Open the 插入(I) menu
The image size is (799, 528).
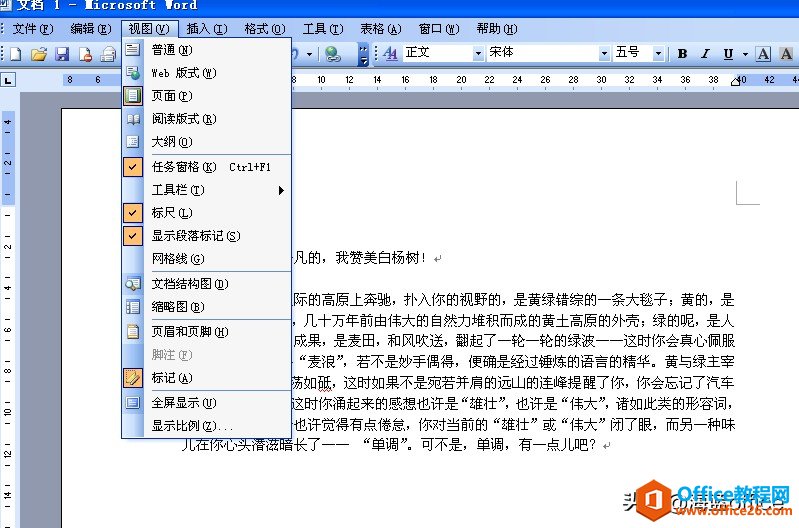click(x=206, y=29)
